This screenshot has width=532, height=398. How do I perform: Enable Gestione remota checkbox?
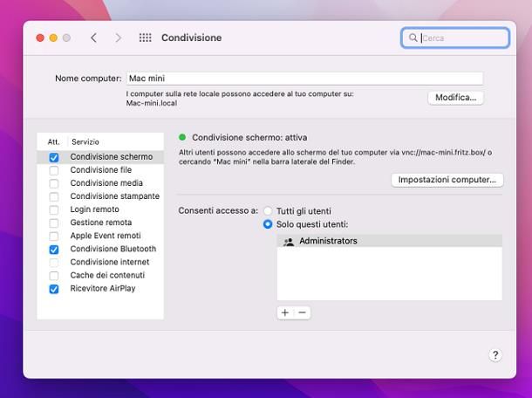coord(53,223)
